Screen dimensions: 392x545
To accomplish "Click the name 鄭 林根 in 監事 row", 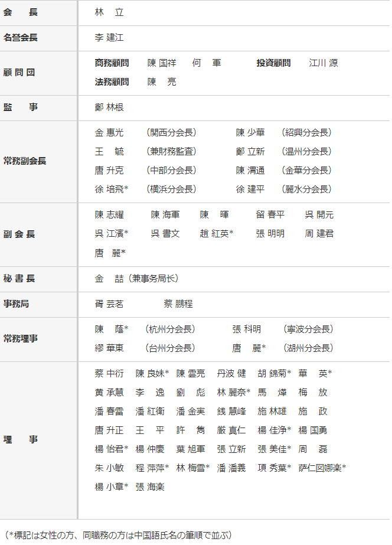I will [x=109, y=107].
